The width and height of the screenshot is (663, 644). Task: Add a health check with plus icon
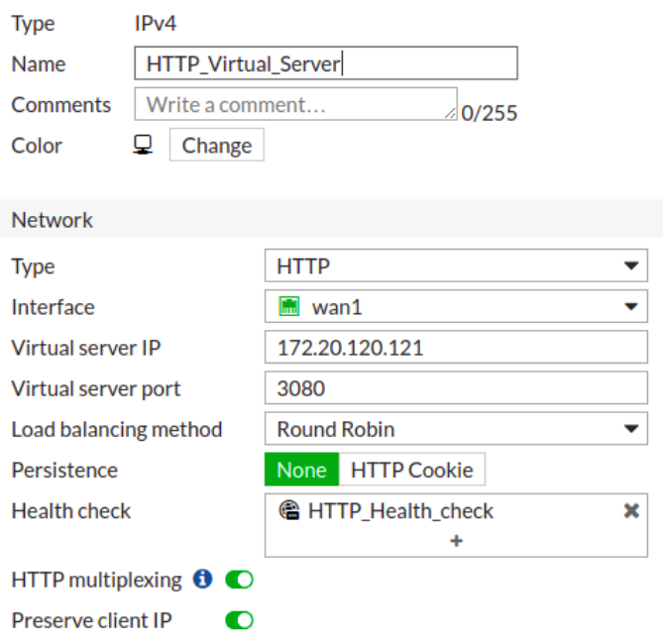[456, 541]
